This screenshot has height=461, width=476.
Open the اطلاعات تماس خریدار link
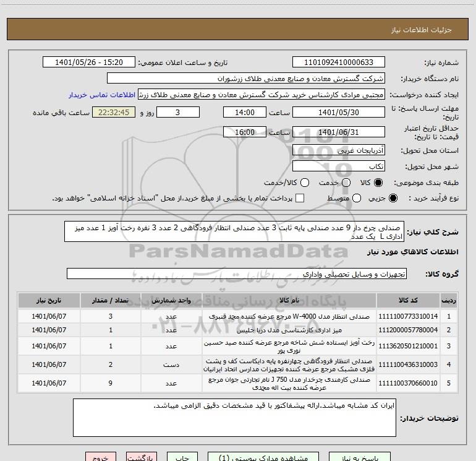102,95
